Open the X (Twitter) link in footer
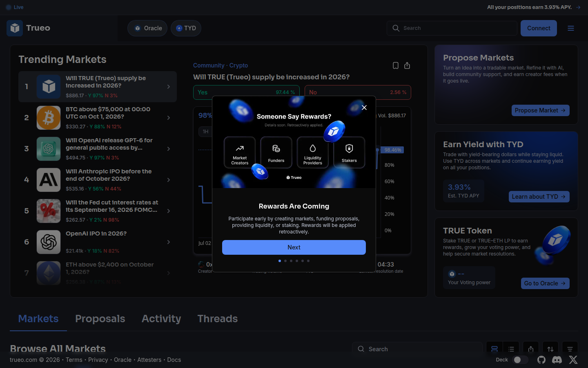Viewport: 588px width, 368px height. point(573,360)
